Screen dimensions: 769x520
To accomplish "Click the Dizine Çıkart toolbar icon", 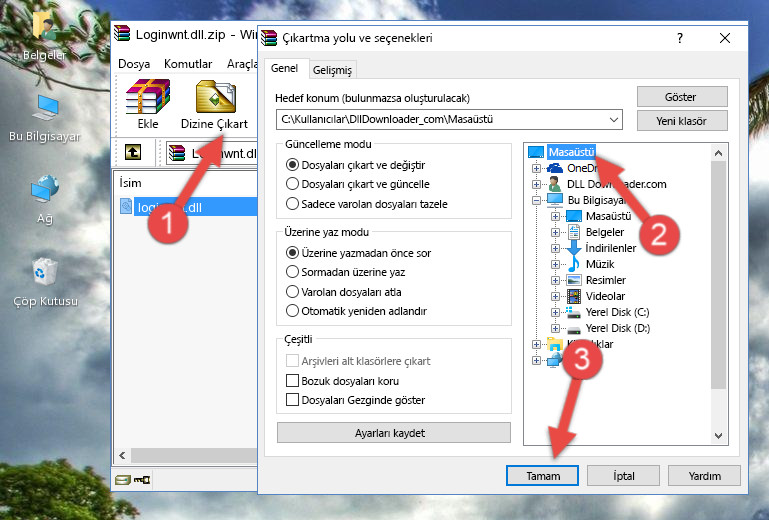I will click(x=214, y=105).
